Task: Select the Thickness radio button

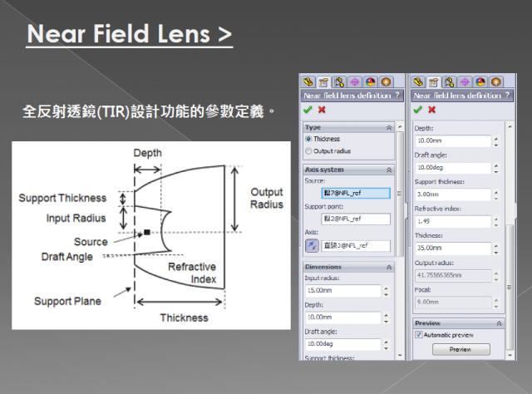Action: coord(309,139)
